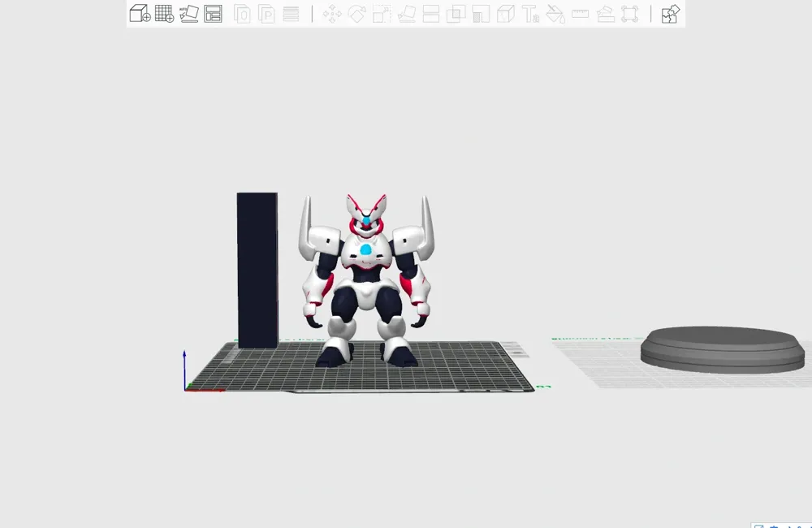Click the Add Plate grid icon
The image size is (812, 528).
[164, 14]
